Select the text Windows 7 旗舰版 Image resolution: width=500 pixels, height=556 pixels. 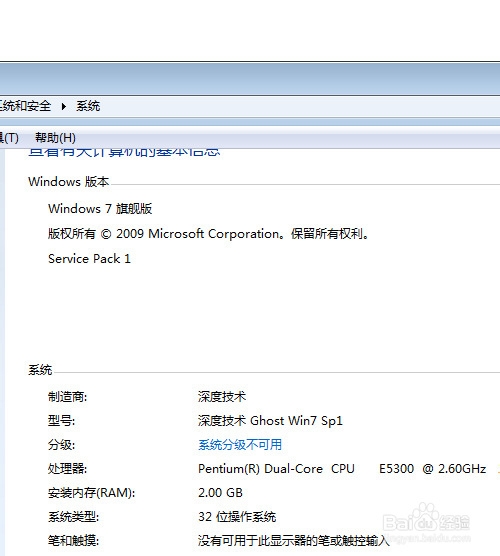[100, 208]
